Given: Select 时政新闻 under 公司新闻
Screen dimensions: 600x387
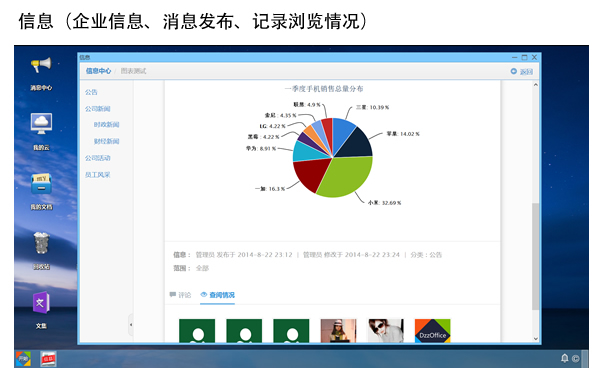Looking at the screenshot, I should click(106, 124).
